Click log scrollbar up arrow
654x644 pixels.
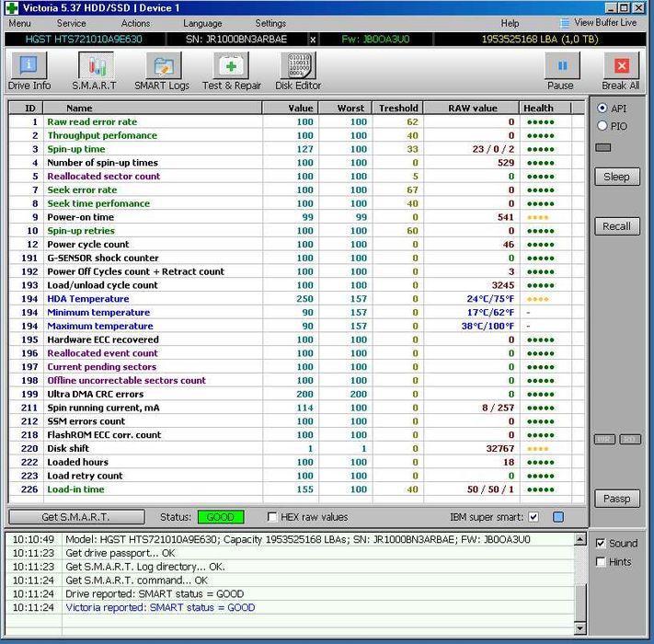(580, 539)
